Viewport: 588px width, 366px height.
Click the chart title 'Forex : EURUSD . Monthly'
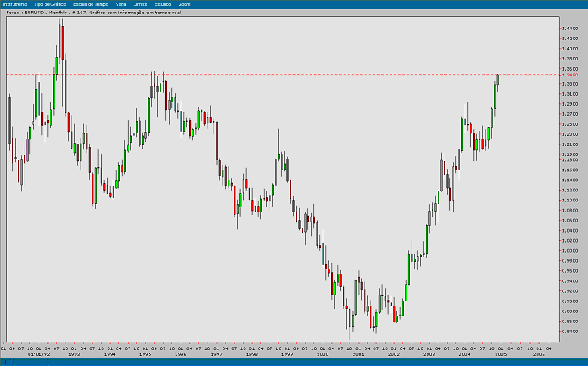[x=37, y=13]
